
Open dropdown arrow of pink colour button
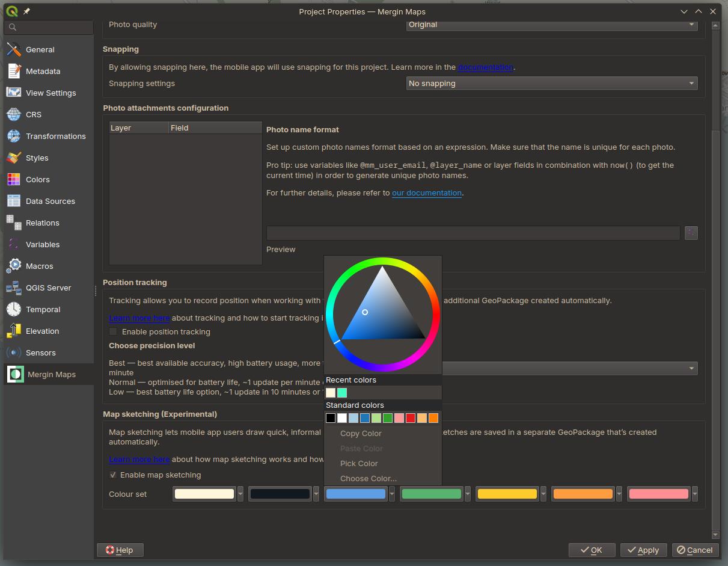click(x=695, y=494)
